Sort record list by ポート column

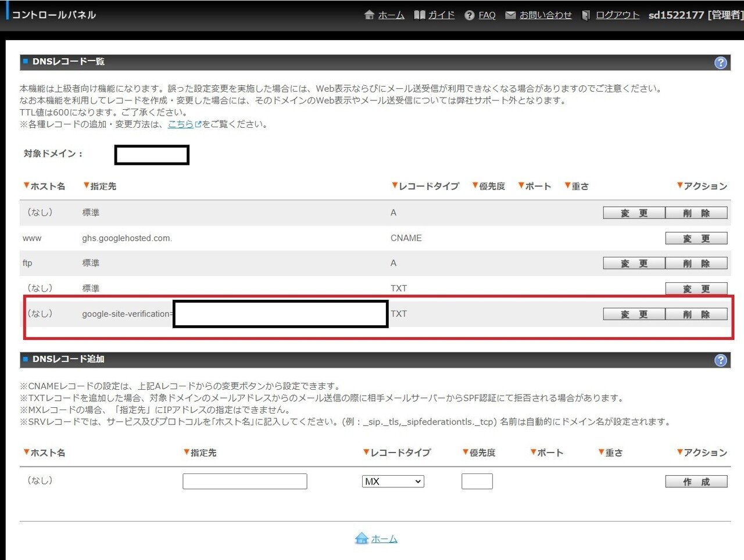(535, 186)
